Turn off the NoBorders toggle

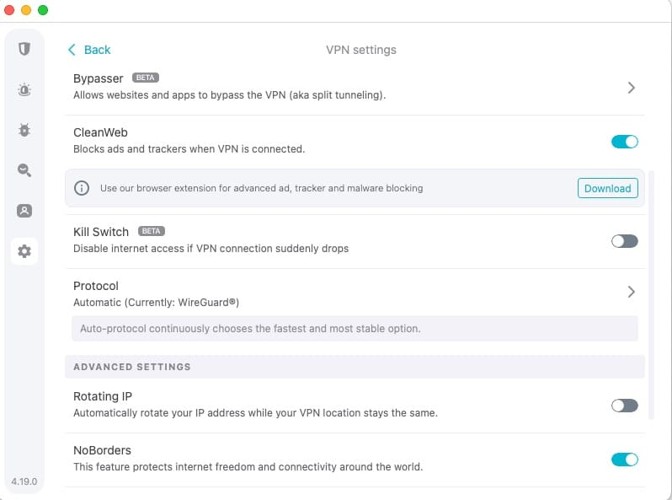(x=624, y=459)
